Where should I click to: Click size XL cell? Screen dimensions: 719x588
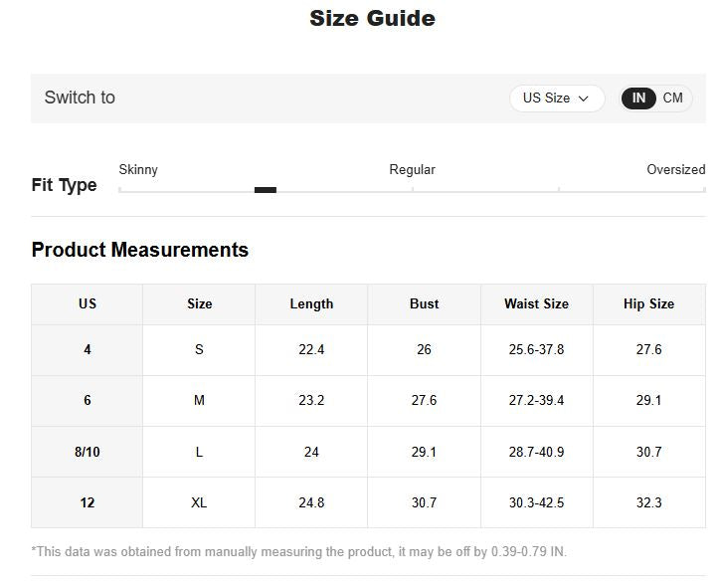tap(199, 502)
